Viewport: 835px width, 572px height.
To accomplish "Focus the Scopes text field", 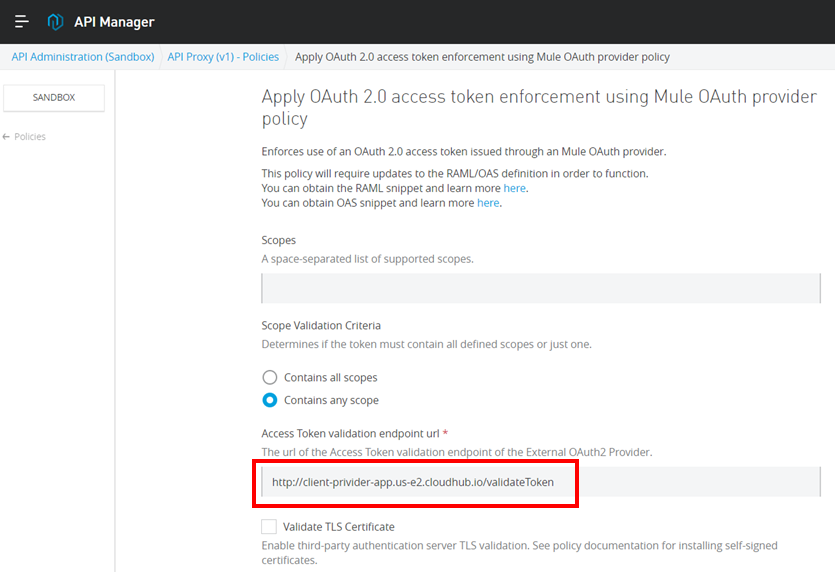I will (x=540, y=288).
